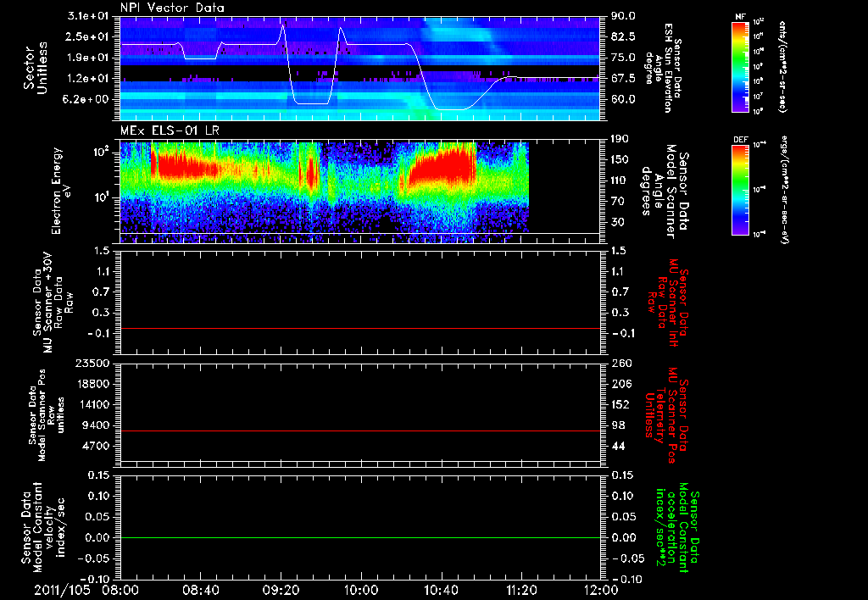Click the Sector Unitless axis label

36,68
